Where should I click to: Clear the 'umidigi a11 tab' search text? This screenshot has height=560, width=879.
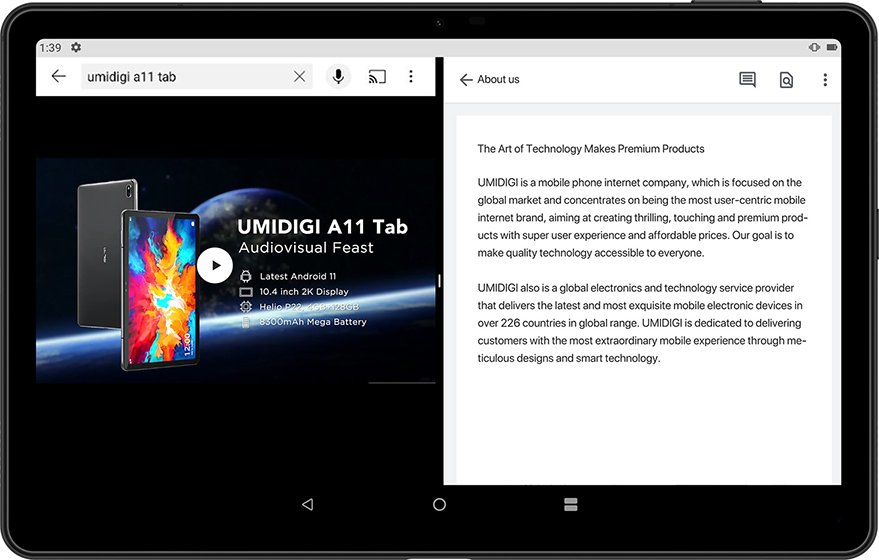pos(299,76)
